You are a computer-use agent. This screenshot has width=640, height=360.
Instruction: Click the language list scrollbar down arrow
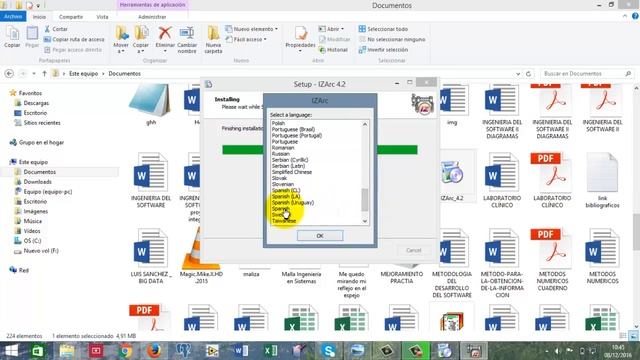[365, 221]
